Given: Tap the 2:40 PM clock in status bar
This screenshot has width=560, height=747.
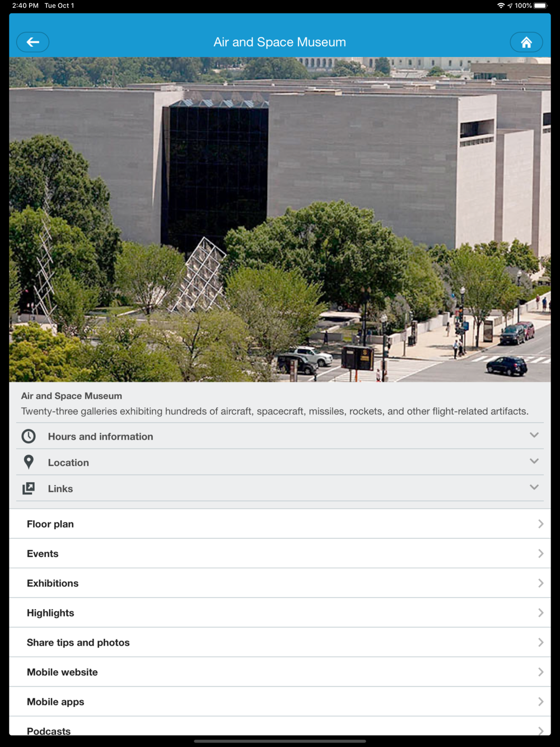Looking at the screenshot, I should pos(25,6).
